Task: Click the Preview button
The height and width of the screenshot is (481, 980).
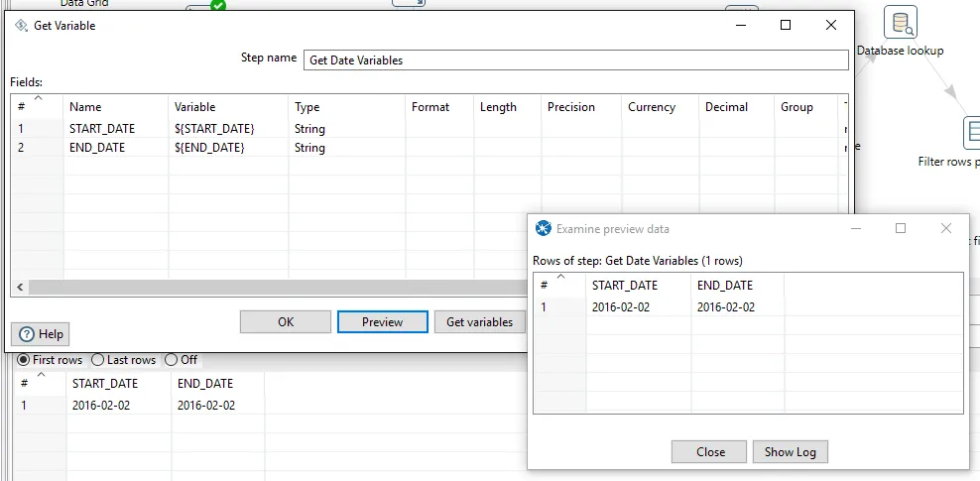Action: (383, 321)
